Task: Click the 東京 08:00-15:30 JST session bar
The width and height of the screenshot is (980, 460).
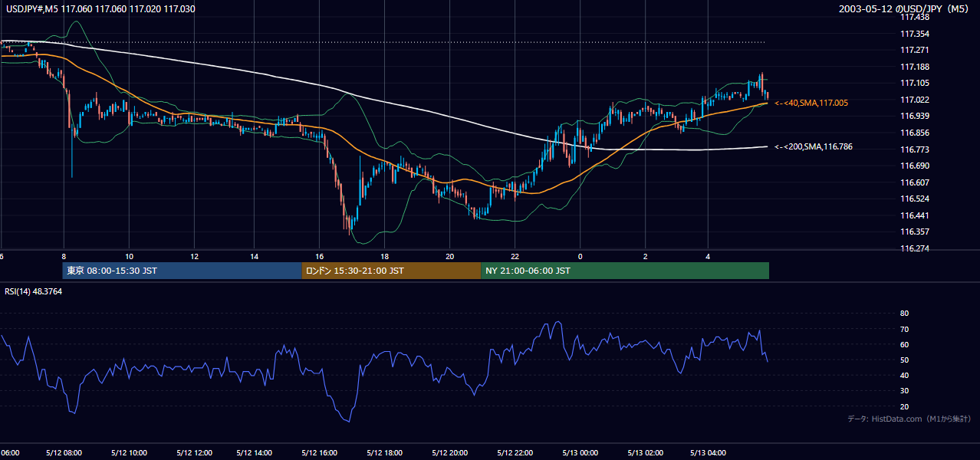Action: 182,271
